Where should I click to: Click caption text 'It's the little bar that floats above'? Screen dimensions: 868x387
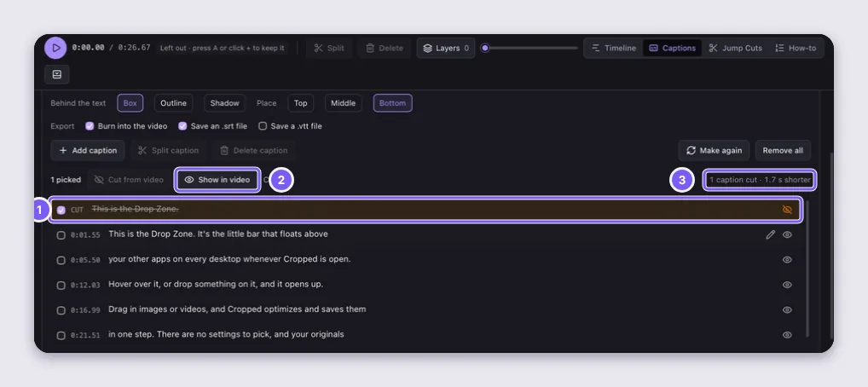click(x=263, y=234)
